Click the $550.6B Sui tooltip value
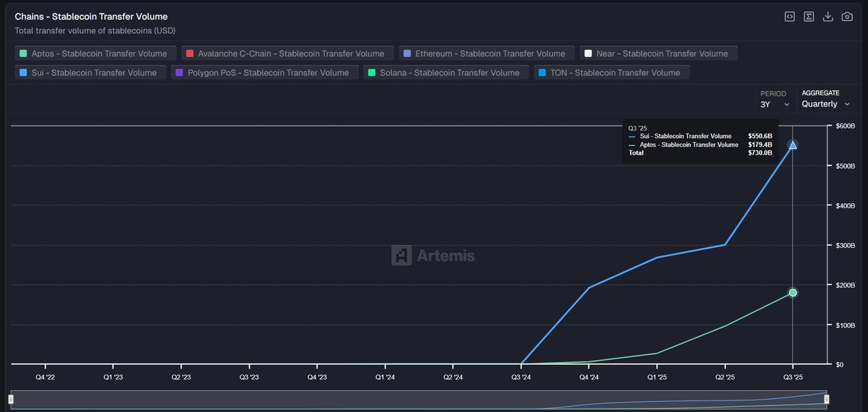Image resolution: width=868 pixels, height=412 pixels. (x=759, y=136)
